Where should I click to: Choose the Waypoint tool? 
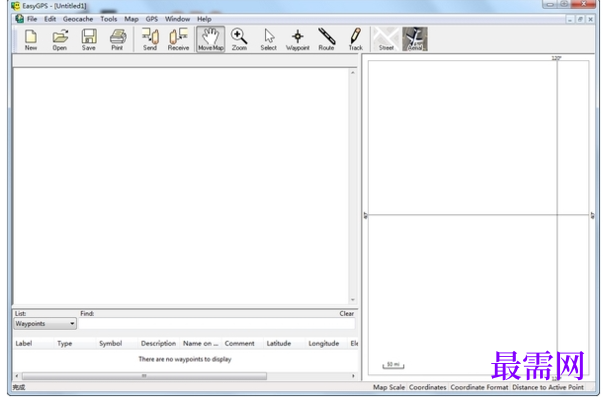[x=297, y=40]
